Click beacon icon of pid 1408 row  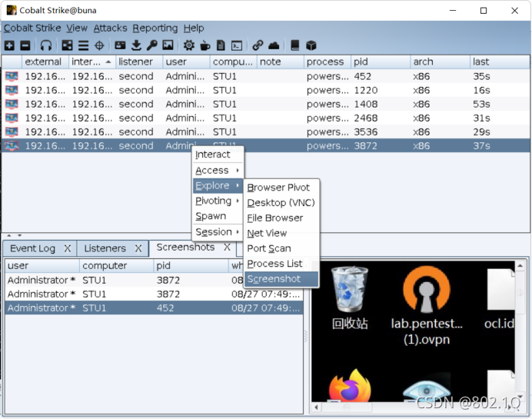12,104
